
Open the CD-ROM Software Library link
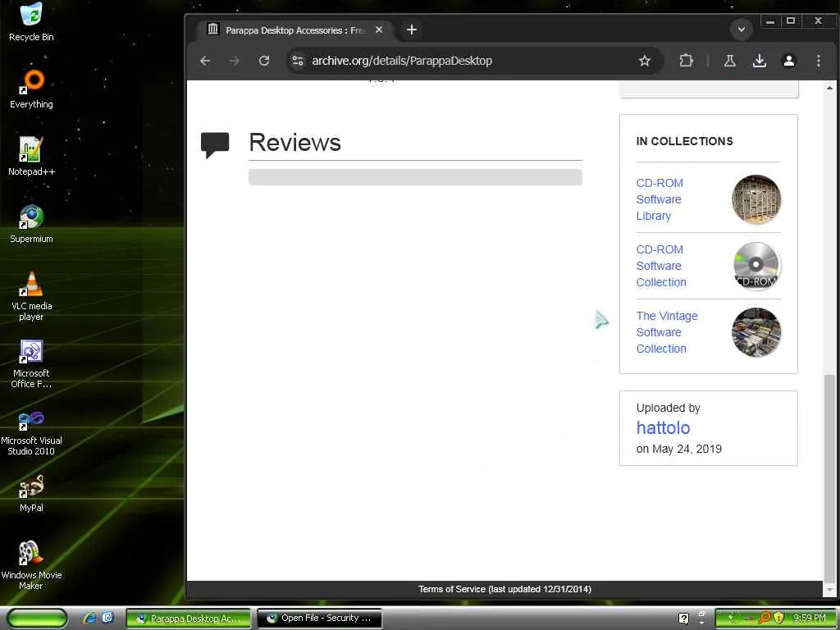pyautogui.click(x=660, y=199)
